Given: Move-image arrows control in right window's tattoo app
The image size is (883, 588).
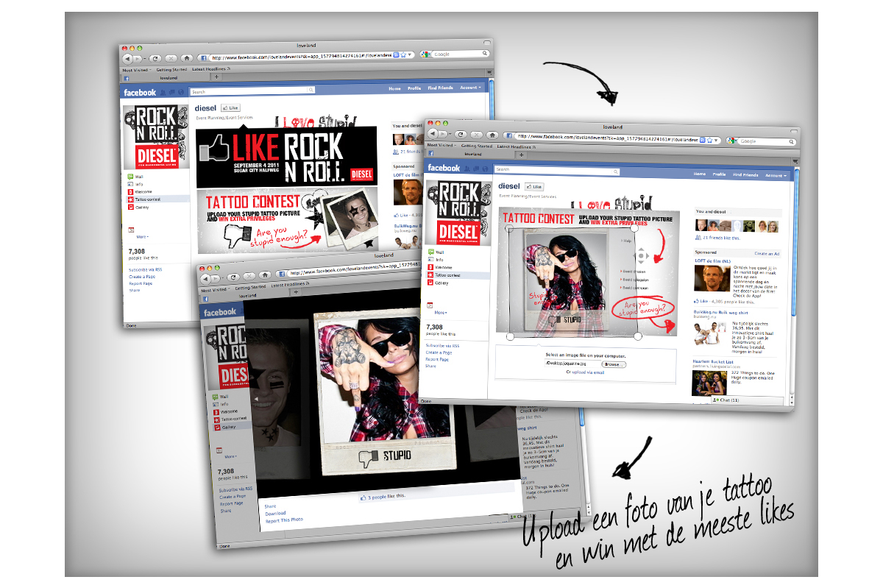Looking at the screenshot, I should [641, 256].
